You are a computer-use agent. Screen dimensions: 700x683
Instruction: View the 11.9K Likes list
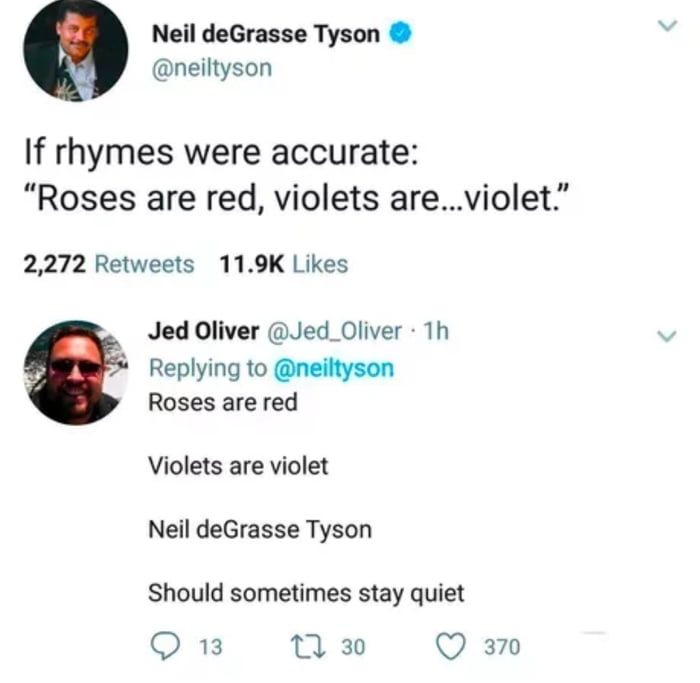[282, 264]
